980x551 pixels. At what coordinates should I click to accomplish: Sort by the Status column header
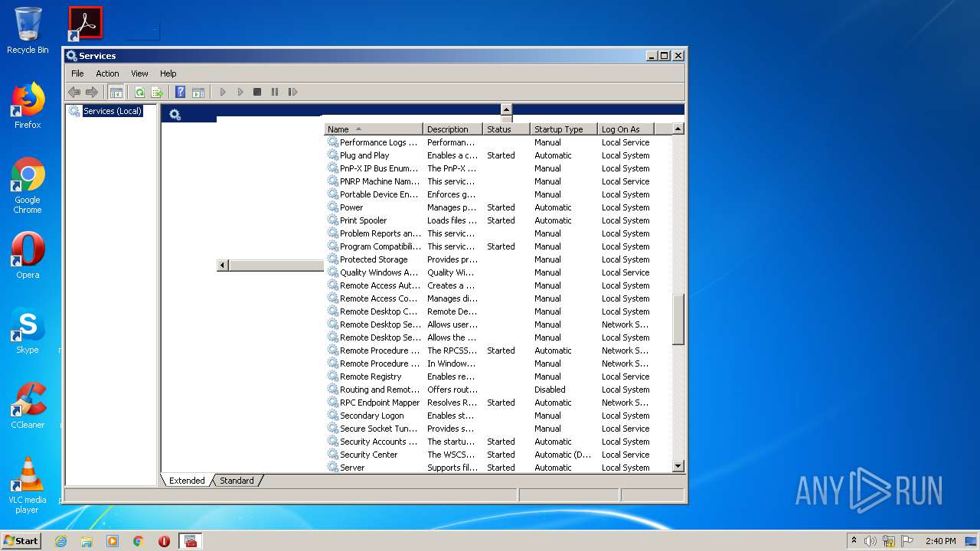506,129
